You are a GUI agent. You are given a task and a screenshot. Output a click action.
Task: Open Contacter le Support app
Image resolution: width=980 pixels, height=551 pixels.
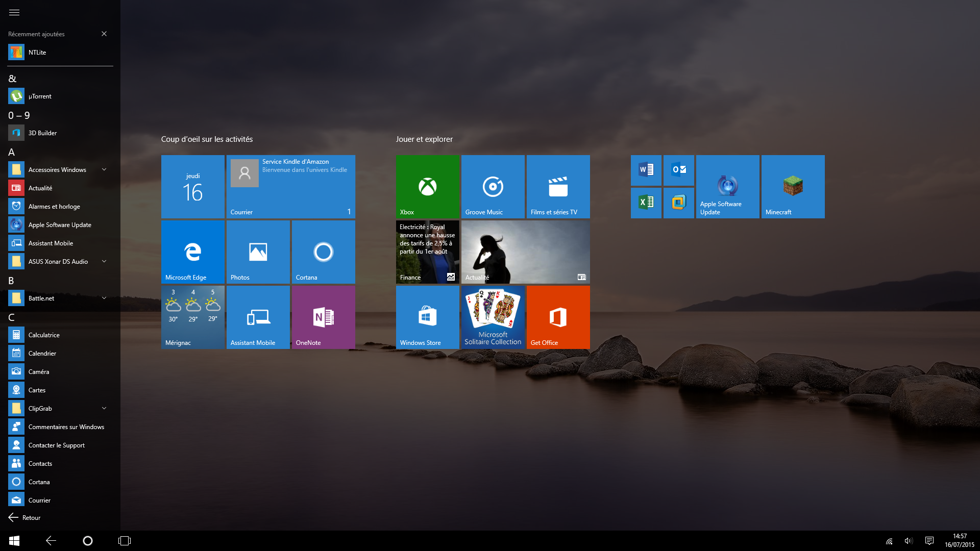pyautogui.click(x=60, y=445)
